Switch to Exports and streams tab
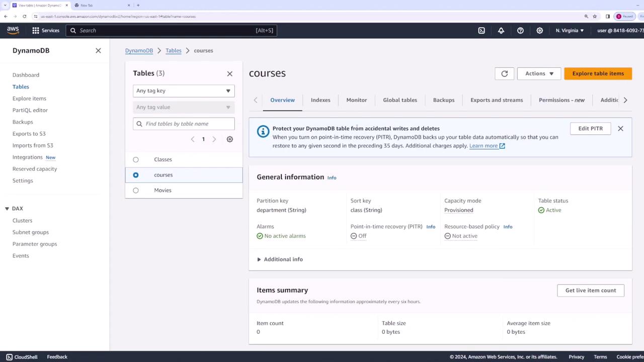Image resolution: width=644 pixels, height=362 pixels. (497, 100)
